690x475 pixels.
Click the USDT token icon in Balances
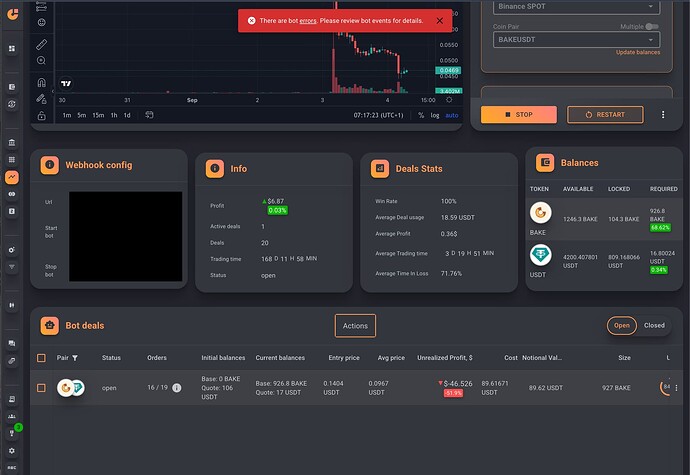540,254
